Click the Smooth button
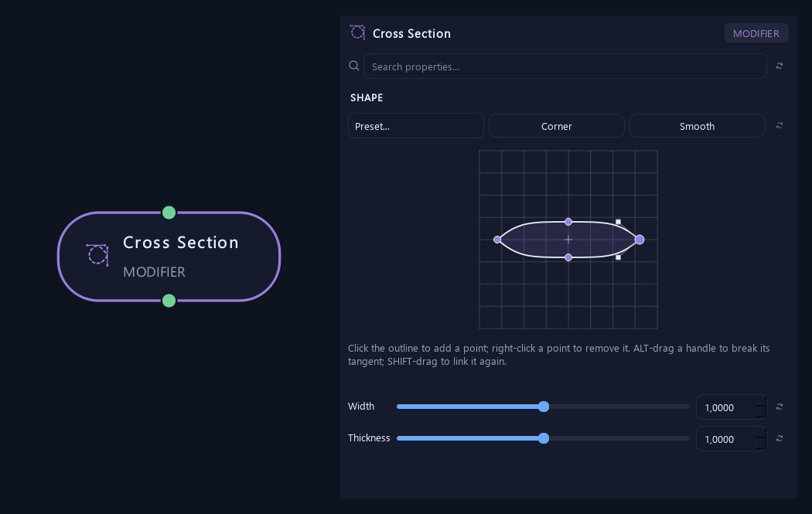 click(697, 126)
